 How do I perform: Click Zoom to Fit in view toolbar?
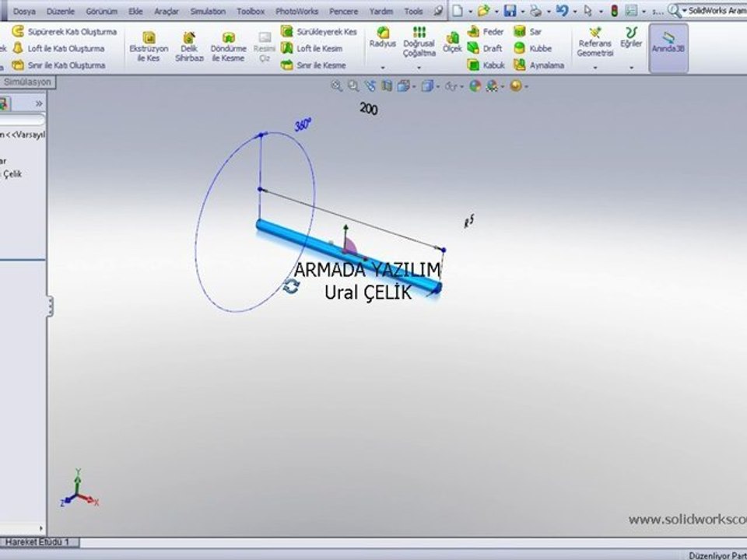tap(337, 86)
